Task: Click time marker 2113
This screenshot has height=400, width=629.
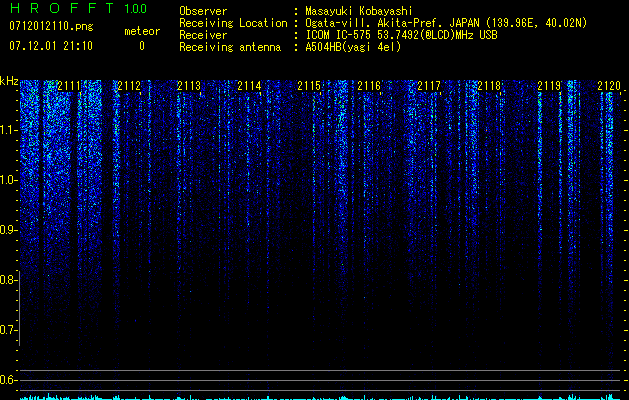Action: tap(189, 86)
